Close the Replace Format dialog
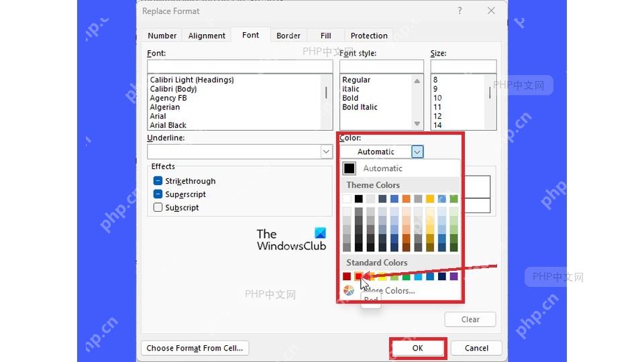Viewport: 644px width, 362px height. coord(491,11)
